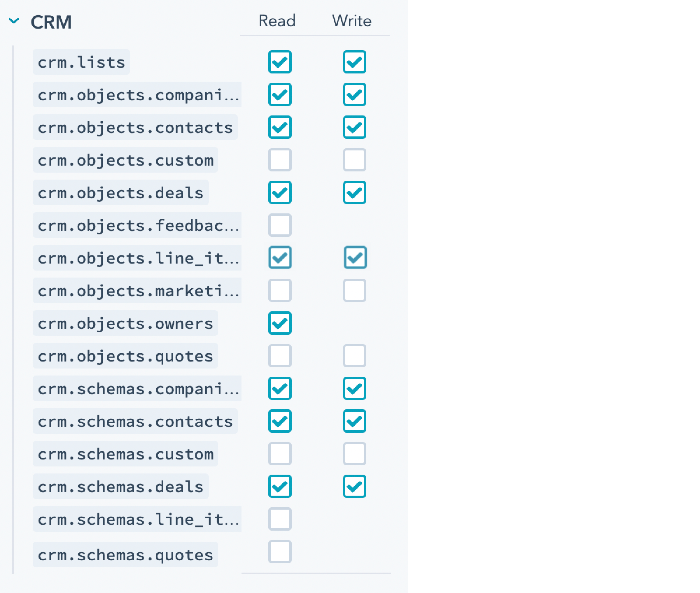
Task: Click the crm.objects.contacts scope label
Action: 135,127
